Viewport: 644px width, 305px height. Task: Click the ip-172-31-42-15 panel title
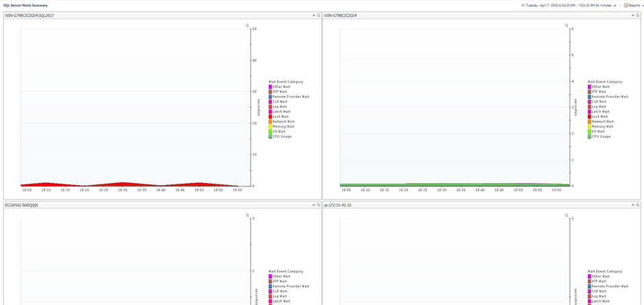337,205
